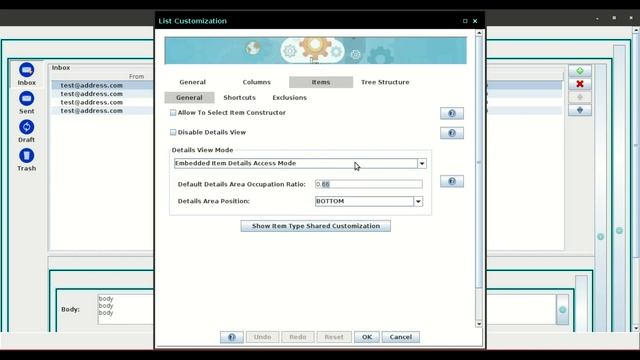Open the Exclusions sub-tab
The height and width of the screenshot is (360, 640).
tap(289, 98)
